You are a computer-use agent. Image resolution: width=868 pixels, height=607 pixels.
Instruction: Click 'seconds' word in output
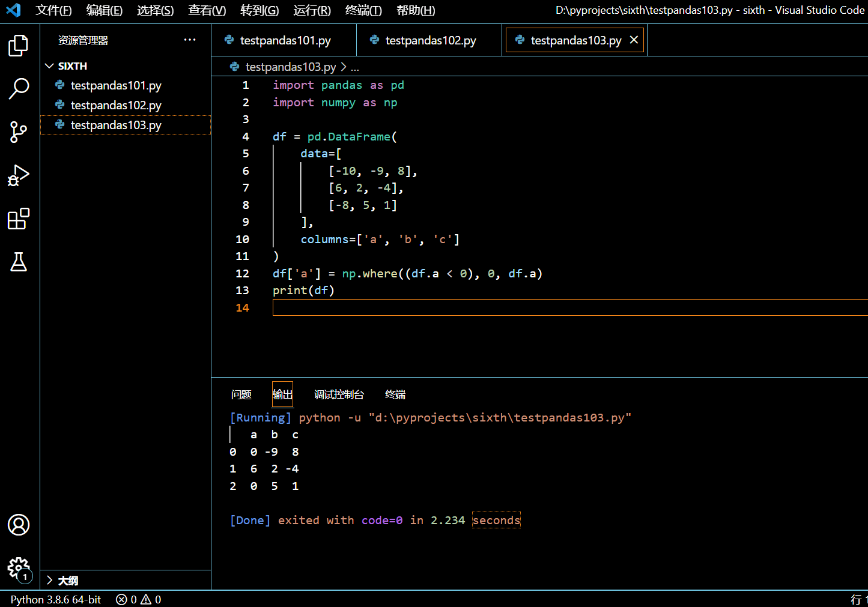tap(496, 520)
